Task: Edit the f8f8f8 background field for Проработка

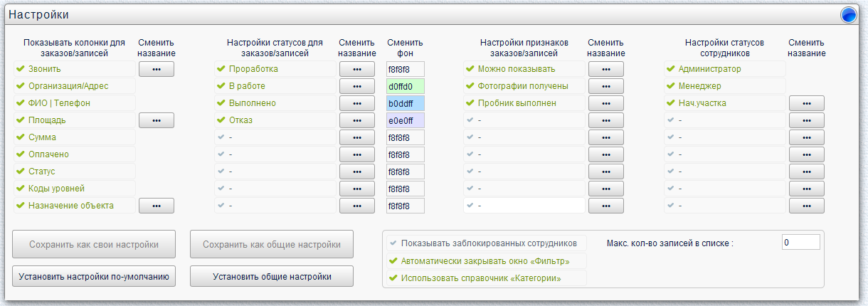Action: coord(405,69)
